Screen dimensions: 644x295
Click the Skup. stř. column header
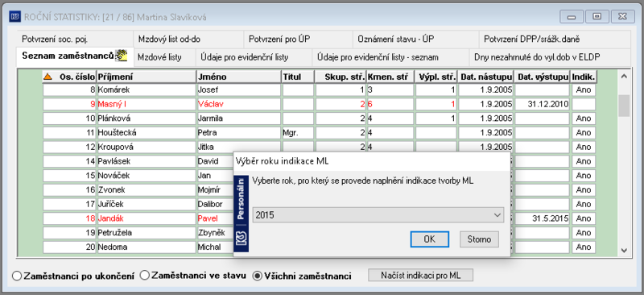coord(341,77)
